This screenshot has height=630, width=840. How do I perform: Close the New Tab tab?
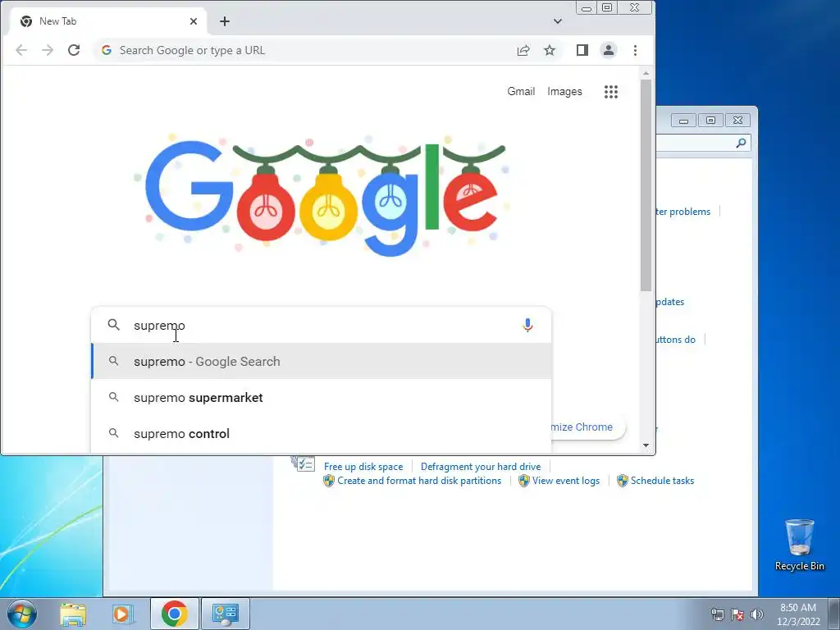point(194,21)
